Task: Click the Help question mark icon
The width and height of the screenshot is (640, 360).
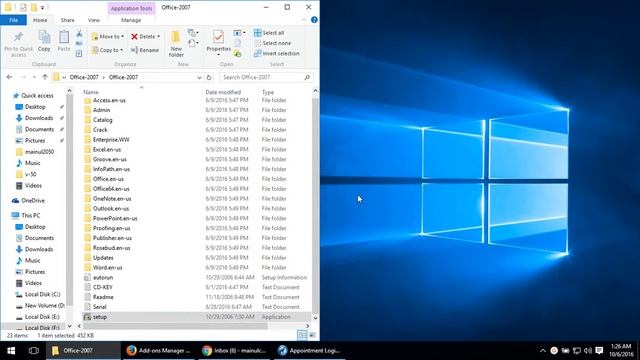Action: (314, 20)
